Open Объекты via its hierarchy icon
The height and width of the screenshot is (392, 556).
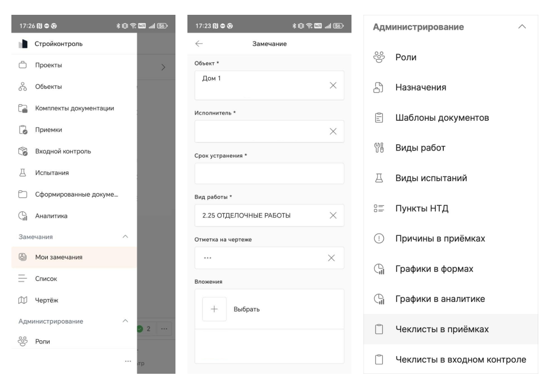[x=23, y=87]
